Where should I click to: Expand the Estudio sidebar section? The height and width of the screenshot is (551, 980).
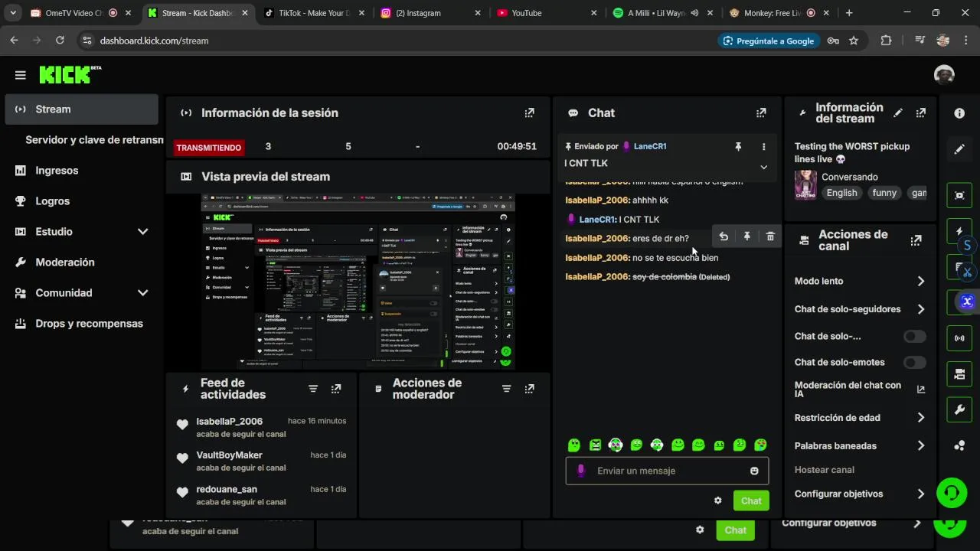[142, 231]
